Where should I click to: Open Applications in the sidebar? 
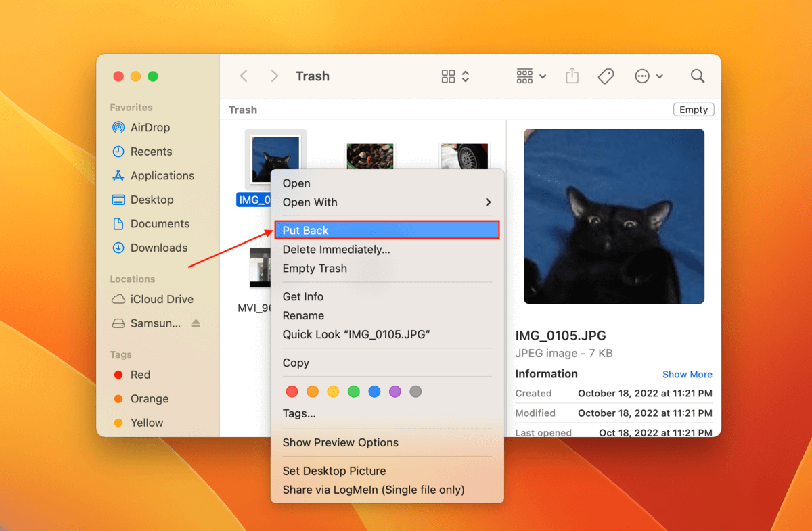[x=153, y=175]
